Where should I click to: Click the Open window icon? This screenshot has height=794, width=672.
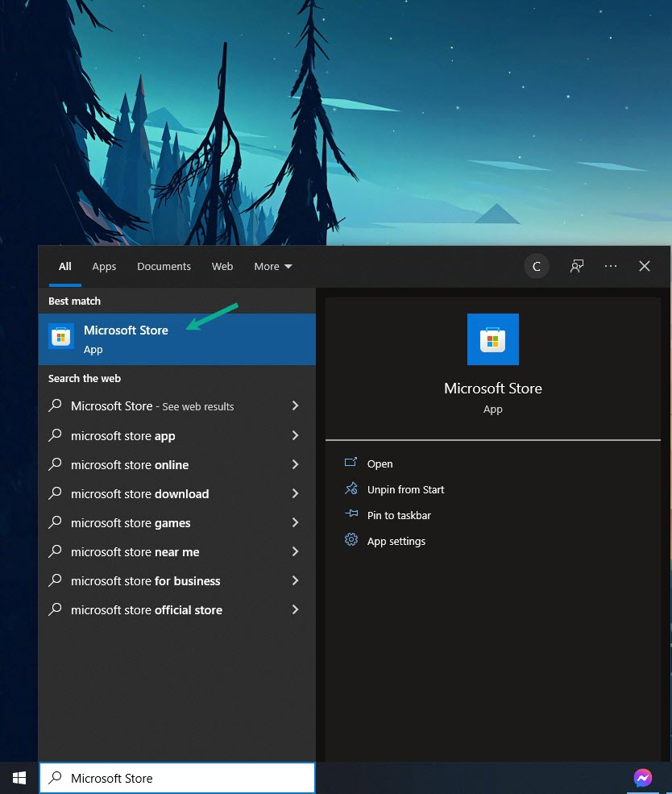click(x=351, y=462)
